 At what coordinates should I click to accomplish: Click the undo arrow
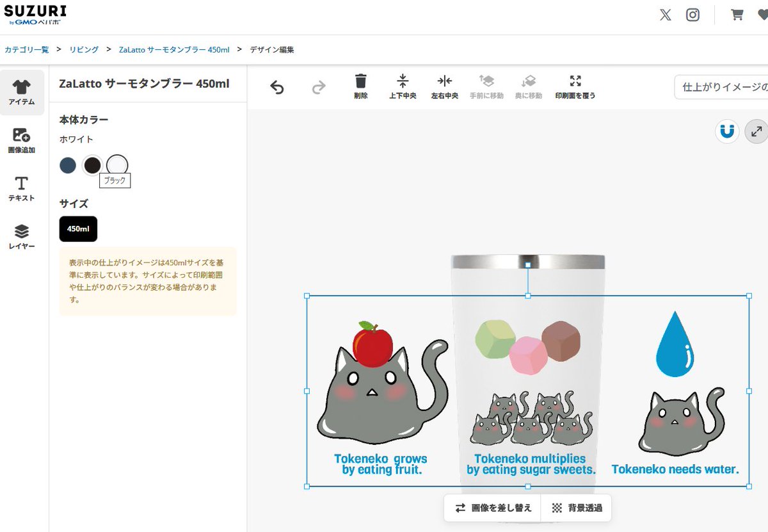(x=276, y=86)
